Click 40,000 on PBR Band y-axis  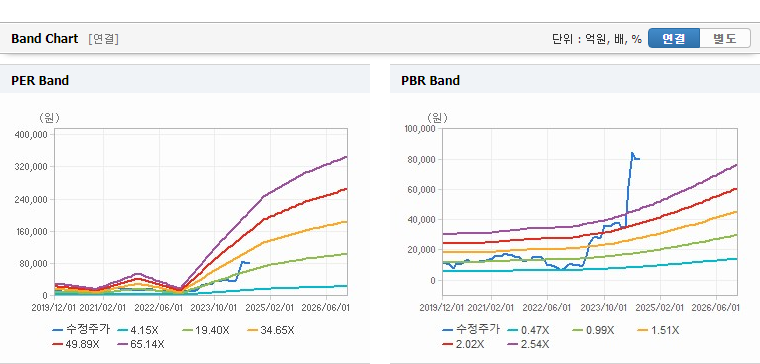(423, 220)
